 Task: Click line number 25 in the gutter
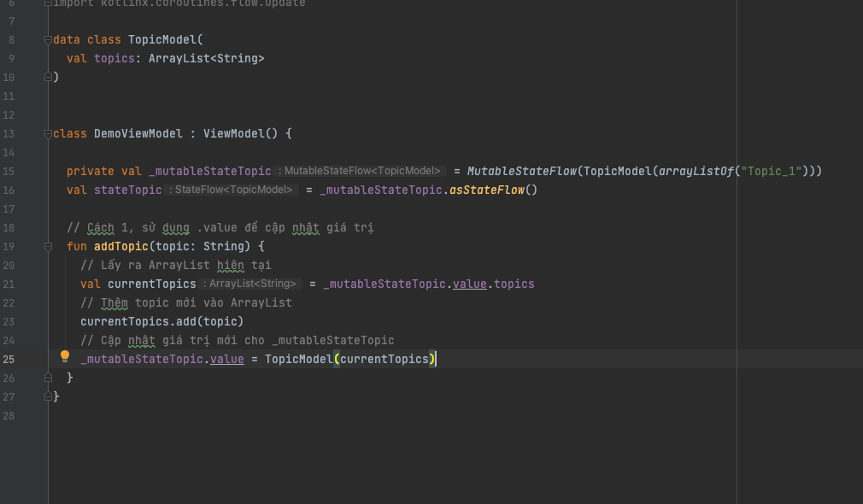[9, 360]
